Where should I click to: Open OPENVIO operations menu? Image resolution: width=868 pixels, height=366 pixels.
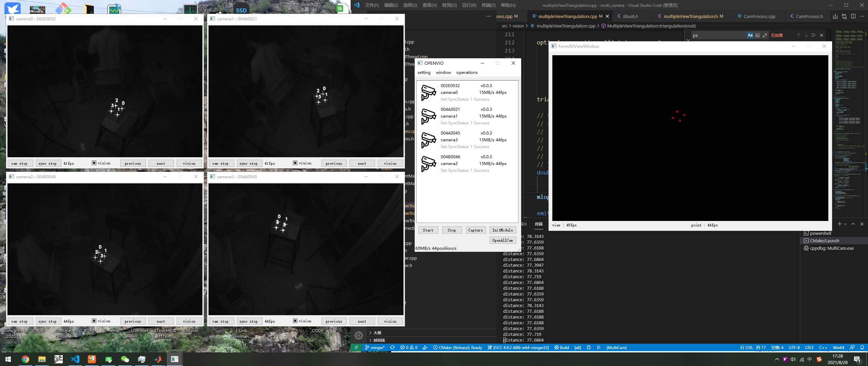pos(467,73)
